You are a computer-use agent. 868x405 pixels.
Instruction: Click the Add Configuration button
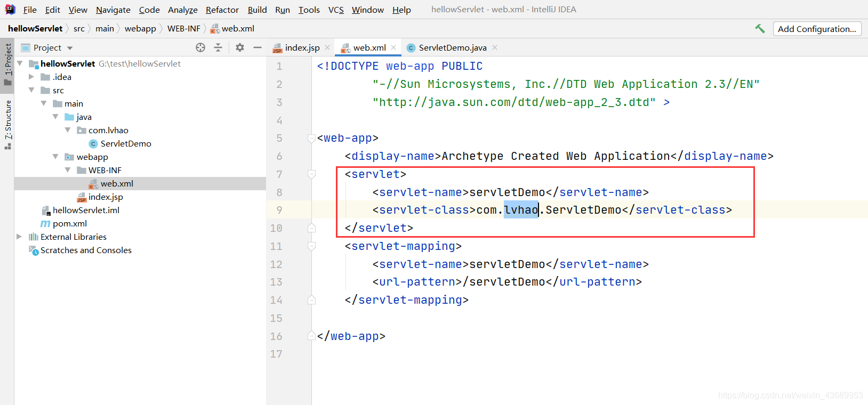[x=817, y=29]
